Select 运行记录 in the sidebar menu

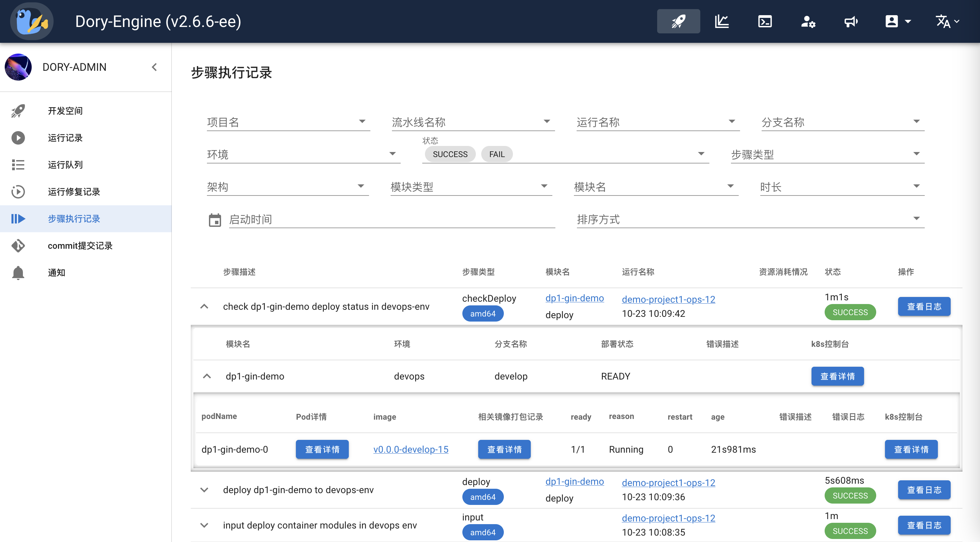click(65, 138)
